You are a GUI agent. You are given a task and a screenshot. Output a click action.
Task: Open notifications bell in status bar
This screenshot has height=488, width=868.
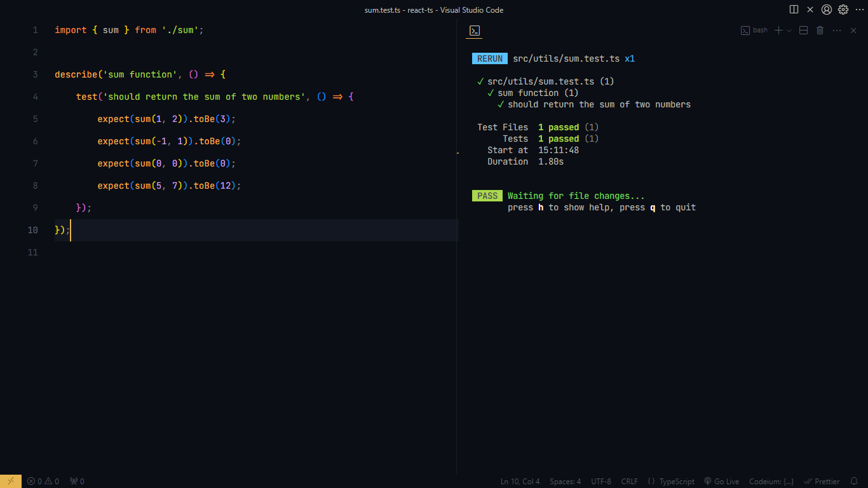(854, 481)
